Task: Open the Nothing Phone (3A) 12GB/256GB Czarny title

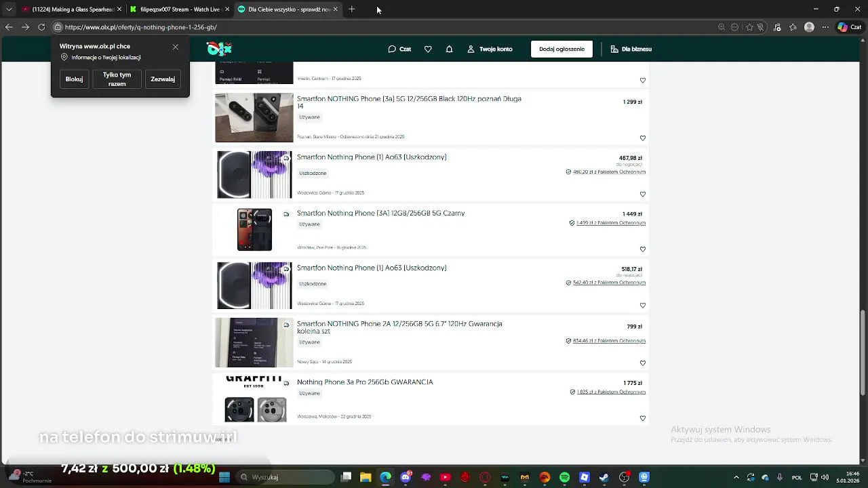Action: [380, 213]
